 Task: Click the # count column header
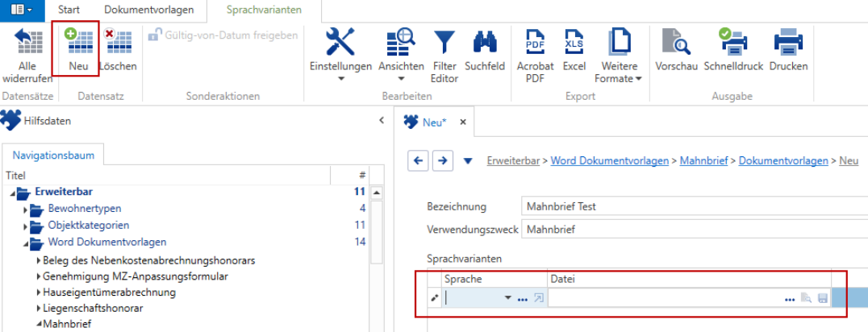[x=350, y=176]
